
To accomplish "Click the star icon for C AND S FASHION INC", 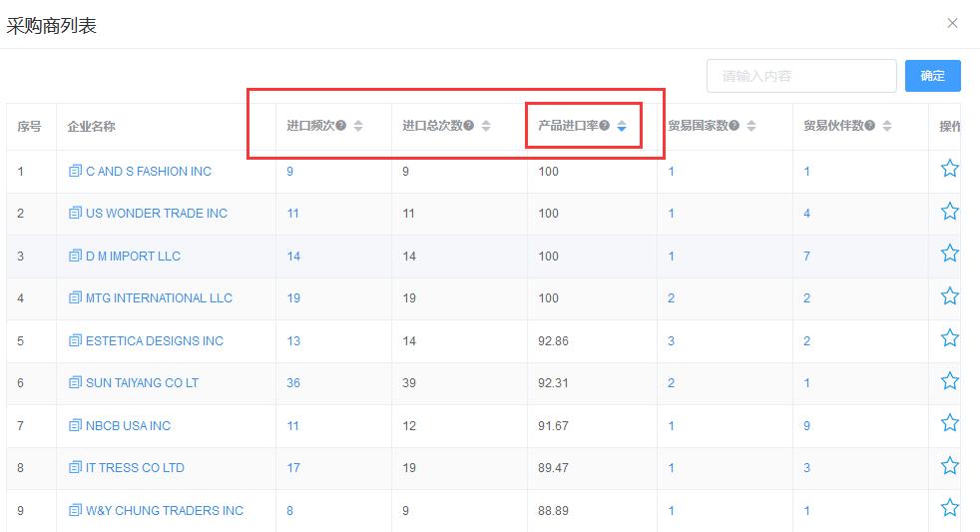I will (949, 169).
